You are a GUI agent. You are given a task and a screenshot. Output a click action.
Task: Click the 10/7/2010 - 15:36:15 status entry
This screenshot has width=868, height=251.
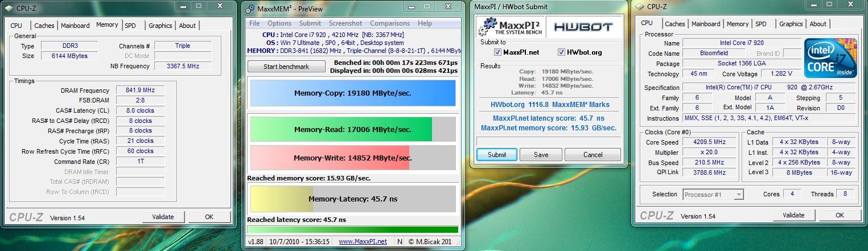click(299, 241)
